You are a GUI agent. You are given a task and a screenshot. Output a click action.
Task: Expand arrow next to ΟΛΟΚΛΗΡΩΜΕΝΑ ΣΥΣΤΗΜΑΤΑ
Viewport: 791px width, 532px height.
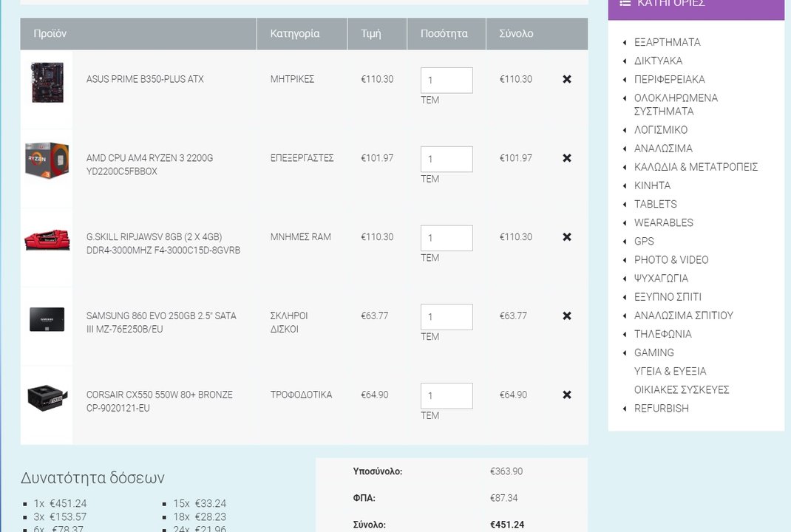tap(625, 98)
